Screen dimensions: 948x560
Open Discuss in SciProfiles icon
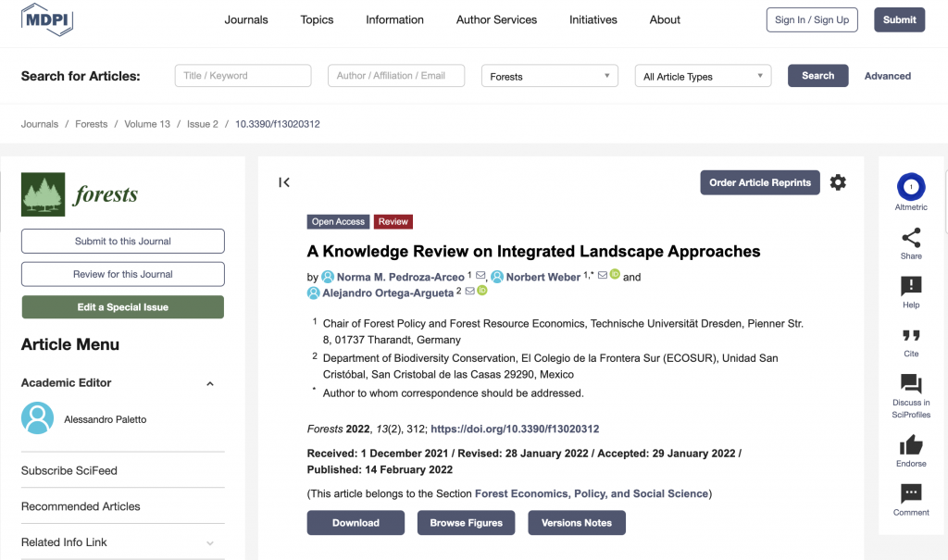(911, 383)
